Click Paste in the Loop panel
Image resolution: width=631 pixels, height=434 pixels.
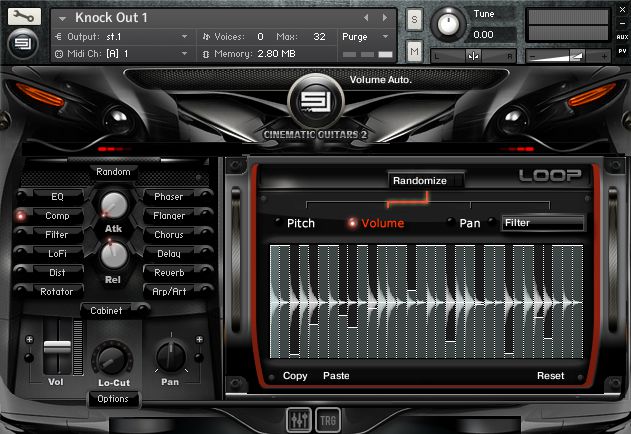(x=336, y=376)
